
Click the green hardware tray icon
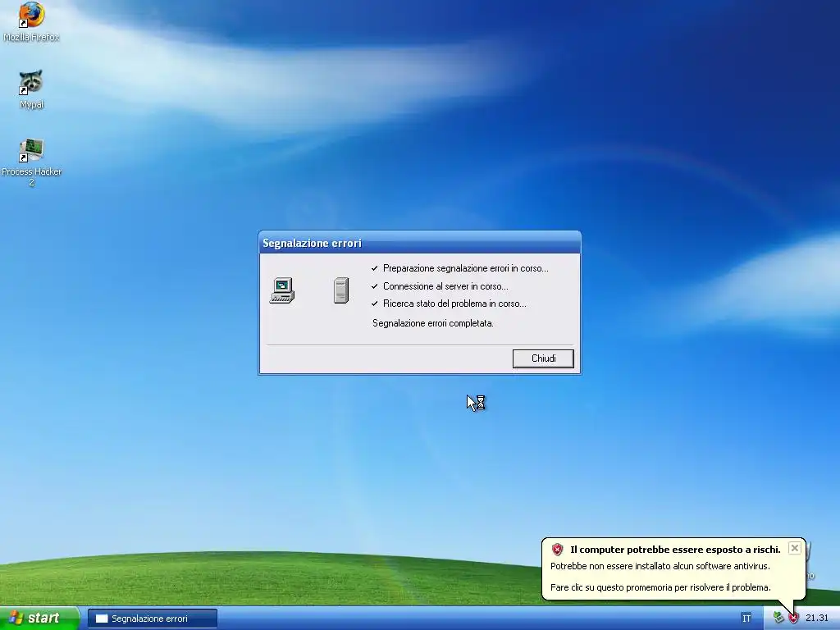[x=778, y=619]
